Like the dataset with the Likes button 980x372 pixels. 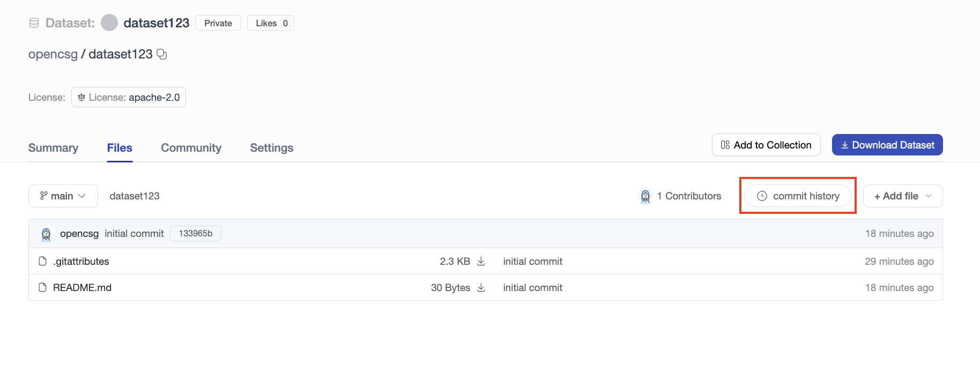(x=270, y=23)
